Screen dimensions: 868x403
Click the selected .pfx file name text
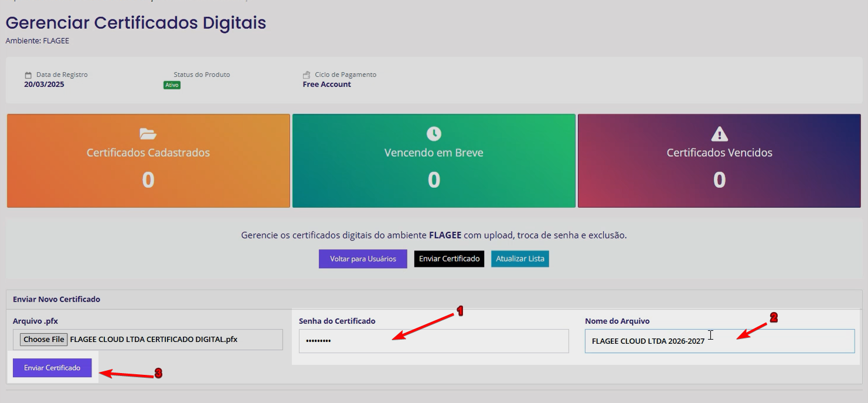154,339
